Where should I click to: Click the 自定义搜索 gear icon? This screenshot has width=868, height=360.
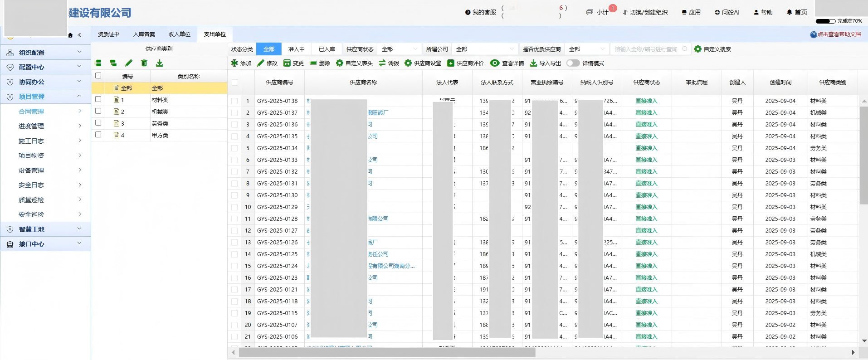(698, 49)
